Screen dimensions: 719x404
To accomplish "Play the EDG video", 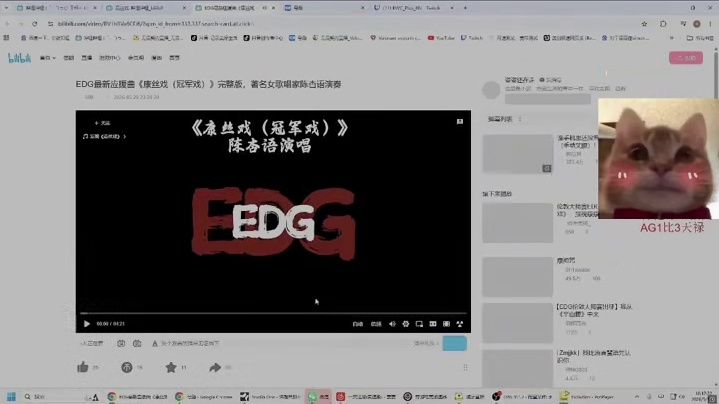I will pos(87,324).
